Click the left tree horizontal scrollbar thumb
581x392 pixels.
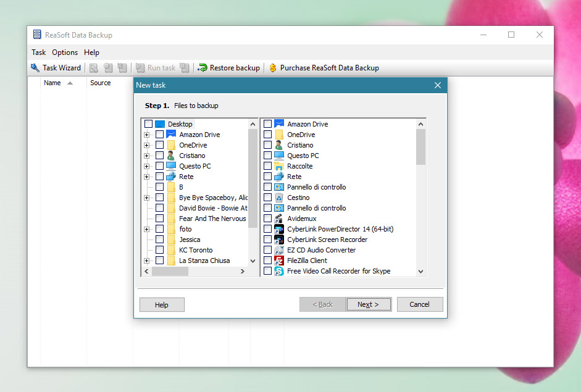pyautogui.click(x=170, y=272)
